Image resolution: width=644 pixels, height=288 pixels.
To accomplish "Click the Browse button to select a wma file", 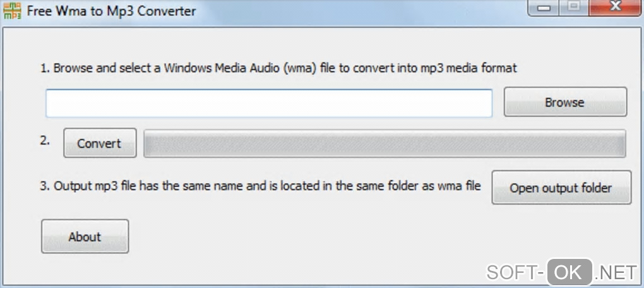I will (x=564, y=102).
